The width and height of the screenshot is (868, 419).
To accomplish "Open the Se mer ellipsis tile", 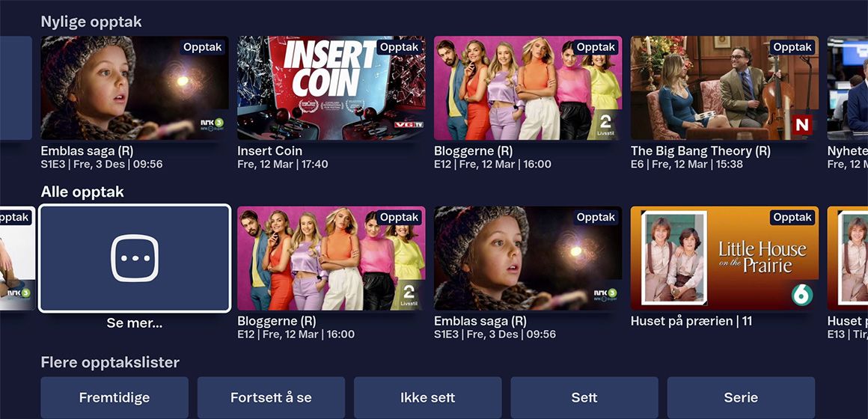I will (135, 258).
